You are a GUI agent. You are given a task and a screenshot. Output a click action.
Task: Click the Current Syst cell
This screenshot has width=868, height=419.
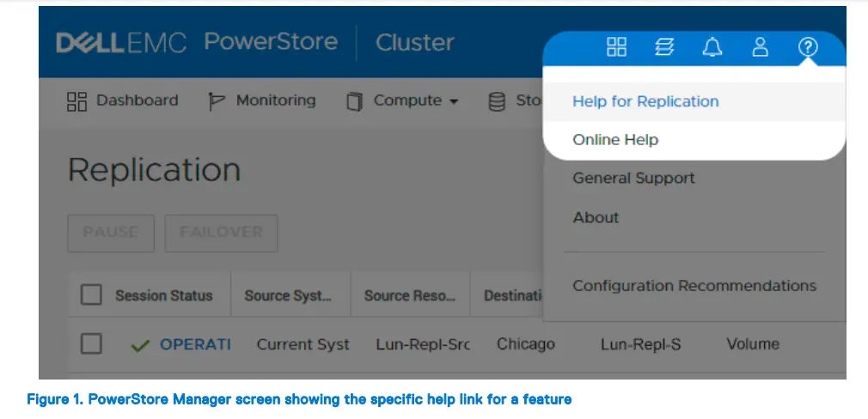[x=303, y=344]
